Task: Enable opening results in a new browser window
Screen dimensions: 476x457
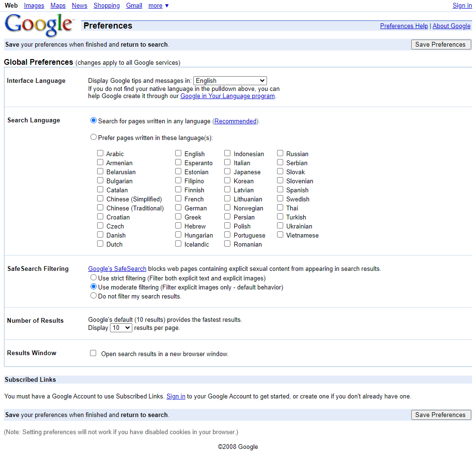Action: tap(93, 353)
